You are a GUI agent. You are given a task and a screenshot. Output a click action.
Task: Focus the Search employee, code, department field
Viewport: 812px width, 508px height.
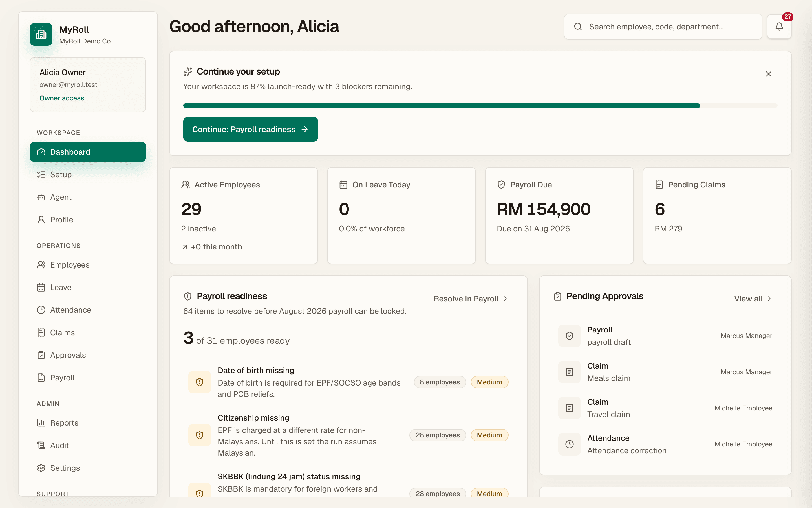tap(663, 27)
